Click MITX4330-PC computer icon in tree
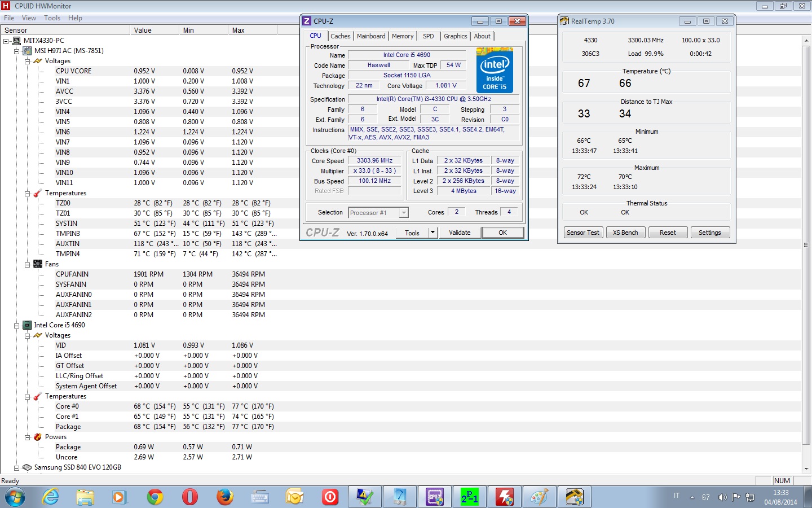This screenshot has height=508, width=812. click(17, 41)
